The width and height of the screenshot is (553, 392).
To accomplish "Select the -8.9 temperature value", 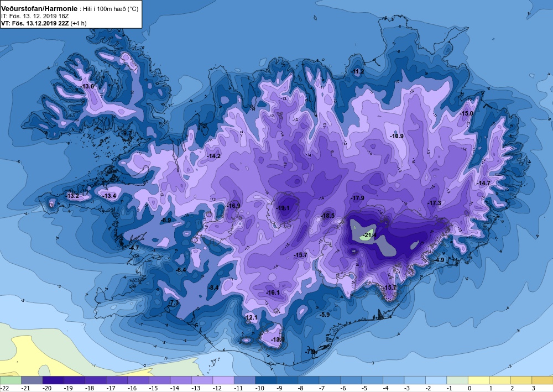I will (166, 220).
